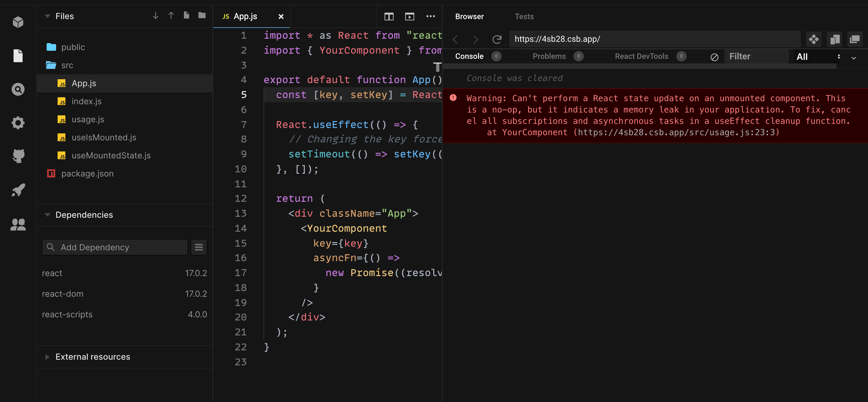The height and width of the screenshot is (402, 868).
Task: Open preview in new window icon
Action: pyautogui.click(x=855, y=39)
